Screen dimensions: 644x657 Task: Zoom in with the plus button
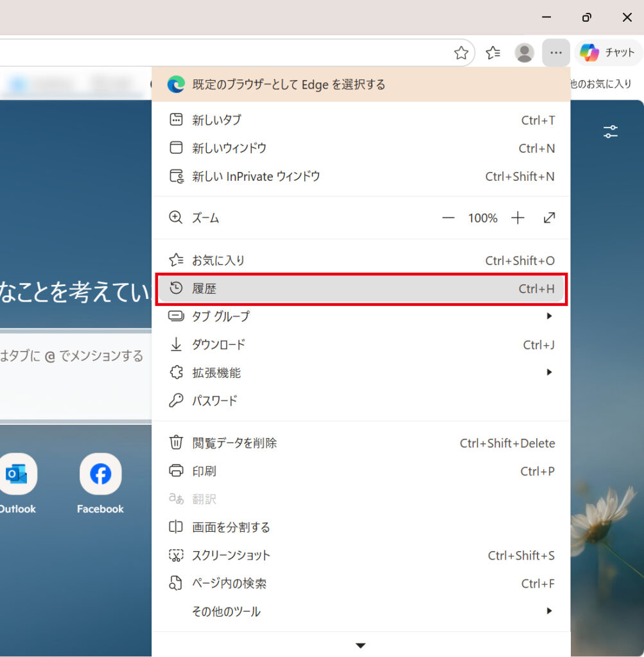click(518, 218)
